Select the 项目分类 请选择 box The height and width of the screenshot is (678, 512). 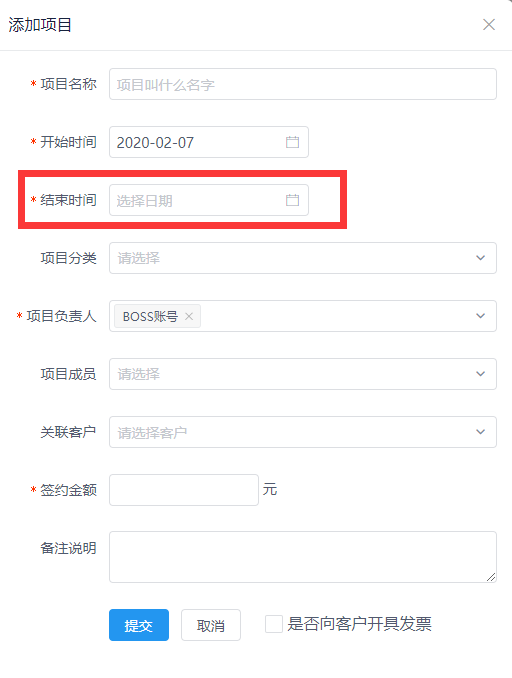pos(303,258)
